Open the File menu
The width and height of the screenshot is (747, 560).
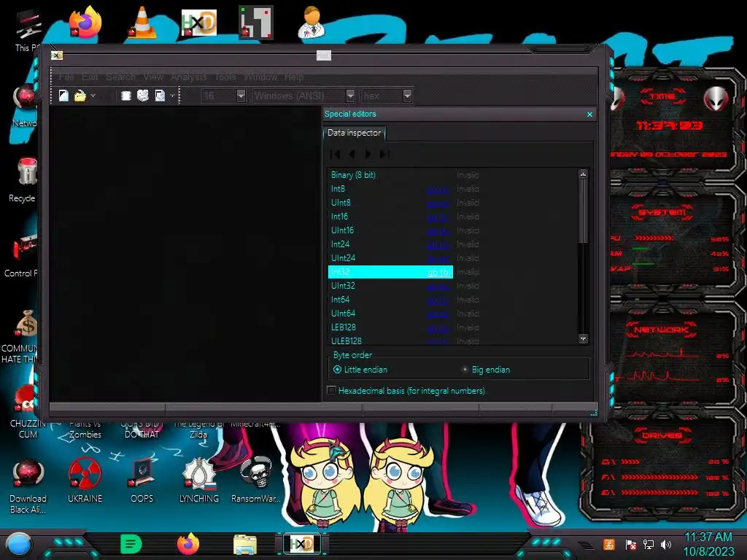click(x=66, y=77)
